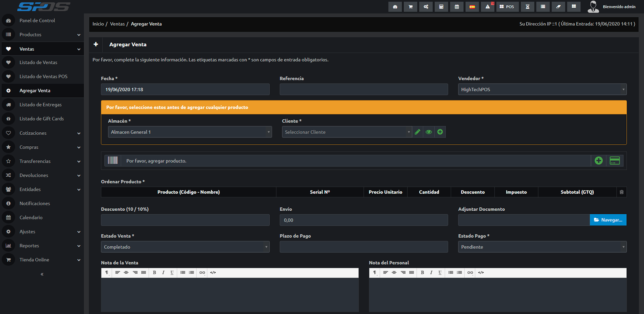Open the alerts warning triangle icon
This screenshot has height=314, width=644.
click(x=487, y=7)
